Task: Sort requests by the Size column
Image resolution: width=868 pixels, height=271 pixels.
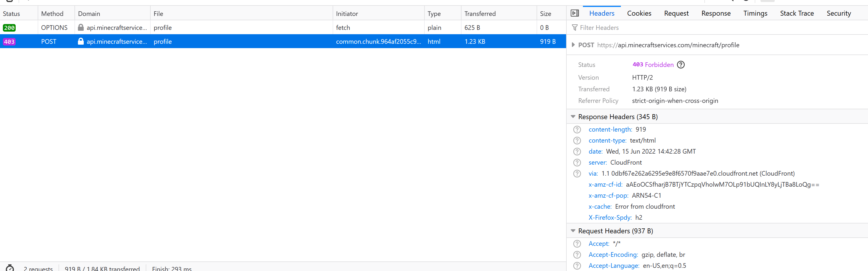Action: (551, 14)
